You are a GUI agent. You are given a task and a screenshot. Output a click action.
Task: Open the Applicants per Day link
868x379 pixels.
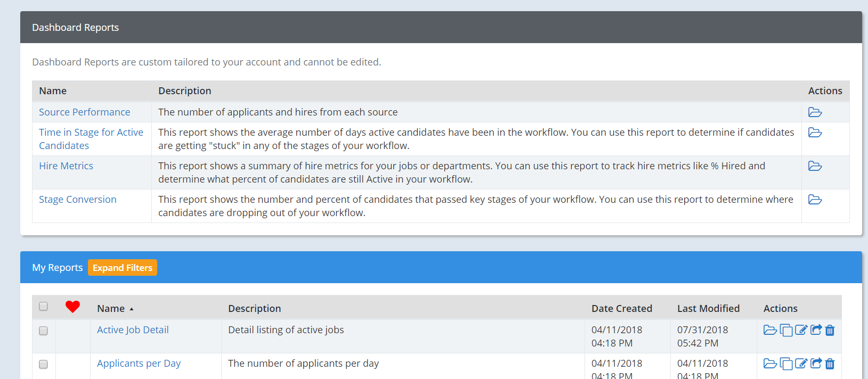pyautogui.click(x=139, y=364)
